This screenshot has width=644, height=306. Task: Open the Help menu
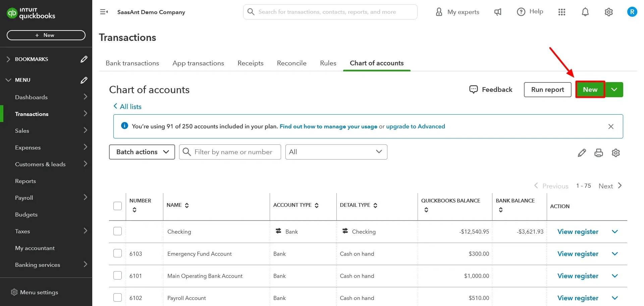click(530, 12)
